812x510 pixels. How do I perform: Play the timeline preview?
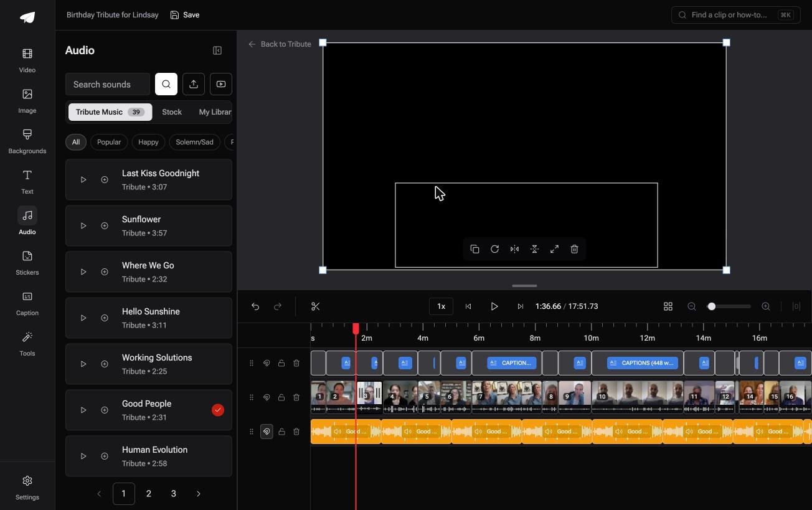494,306
